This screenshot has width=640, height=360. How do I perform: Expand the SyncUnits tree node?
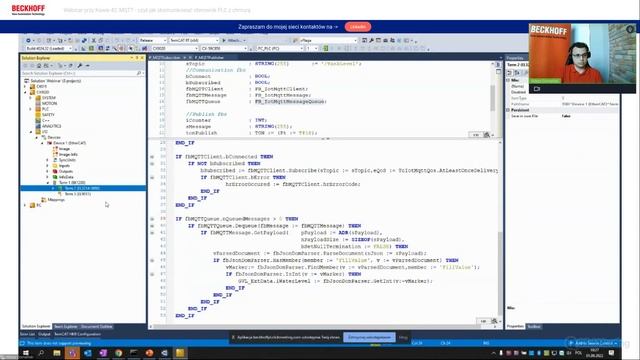[47, 160]
